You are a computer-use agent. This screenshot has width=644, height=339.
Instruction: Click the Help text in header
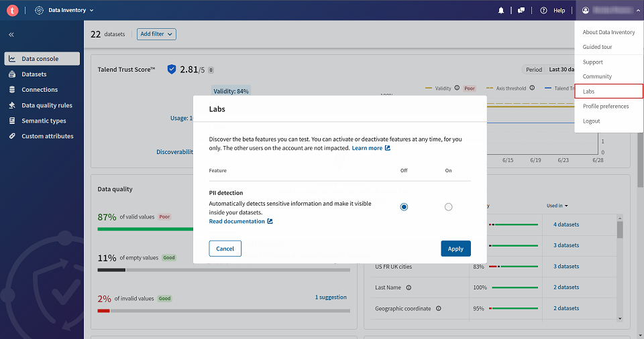[559, 11]
